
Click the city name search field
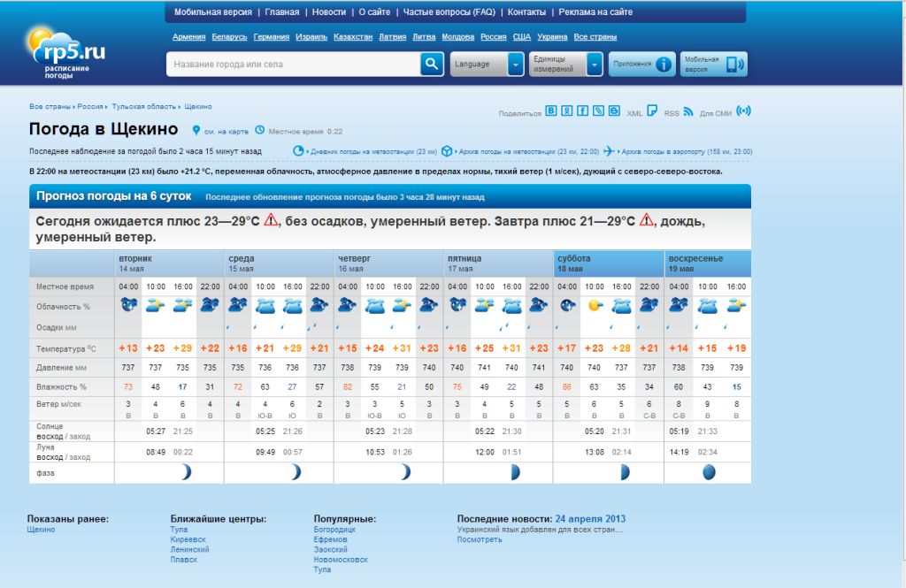click(x=292, y=64)
